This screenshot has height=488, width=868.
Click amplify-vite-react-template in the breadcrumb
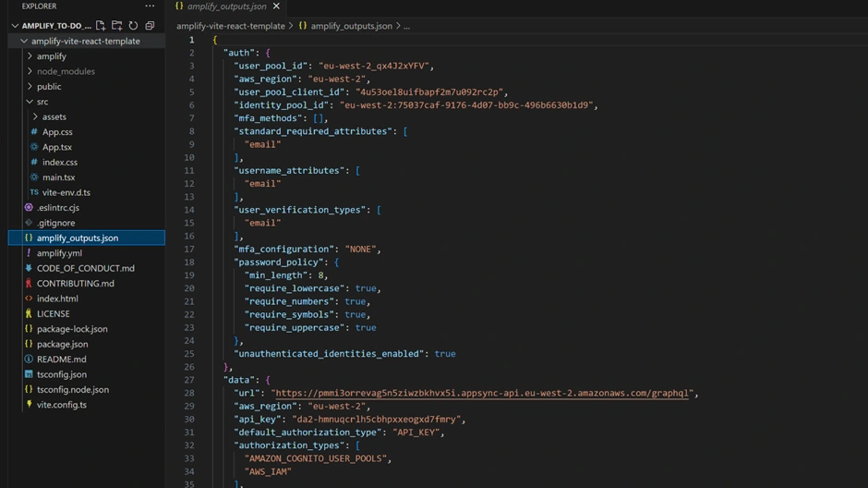pyautogui.click(x=231, y=26)
